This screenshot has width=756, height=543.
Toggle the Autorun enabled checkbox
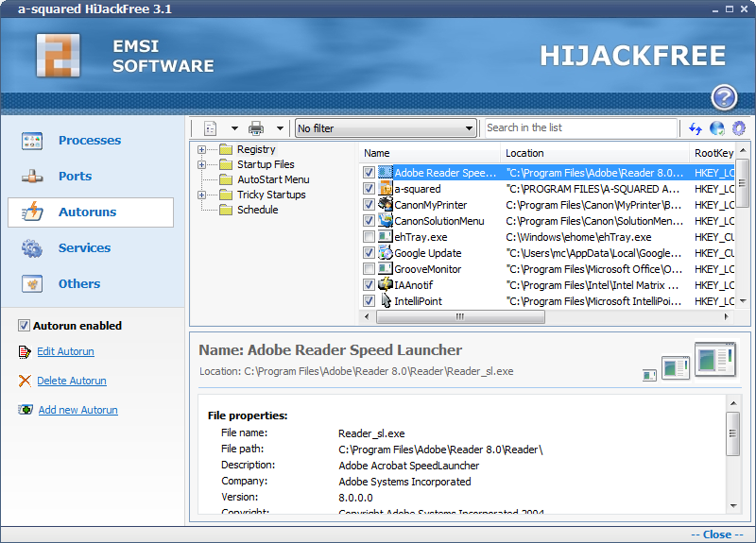tap(24, 326)
